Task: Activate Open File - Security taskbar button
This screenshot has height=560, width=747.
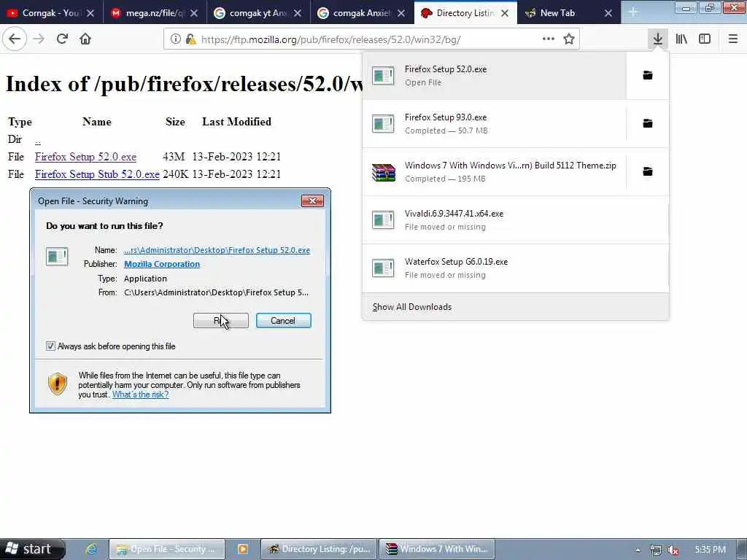Action: pyautogui.click(x=167, y=549)
